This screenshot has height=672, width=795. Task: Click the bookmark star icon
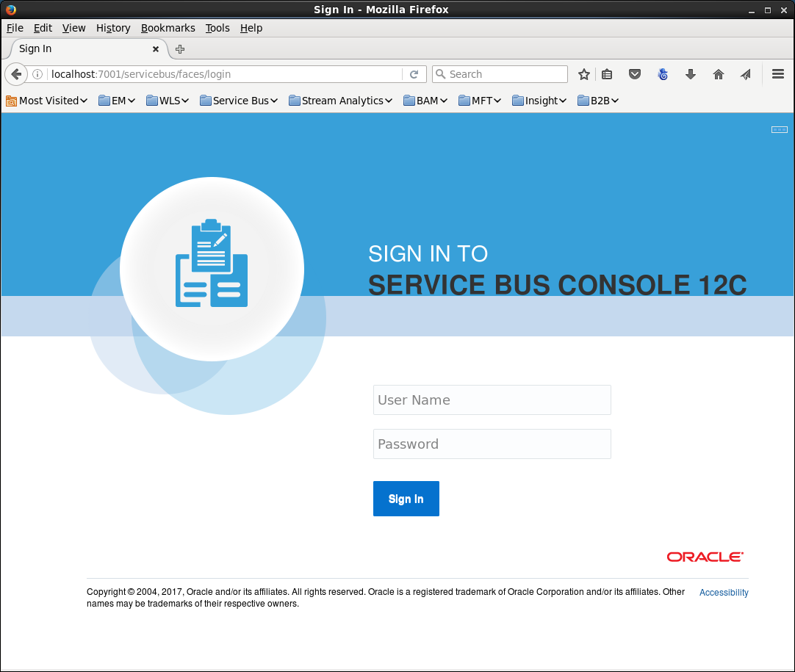click(x=584, y=74)
